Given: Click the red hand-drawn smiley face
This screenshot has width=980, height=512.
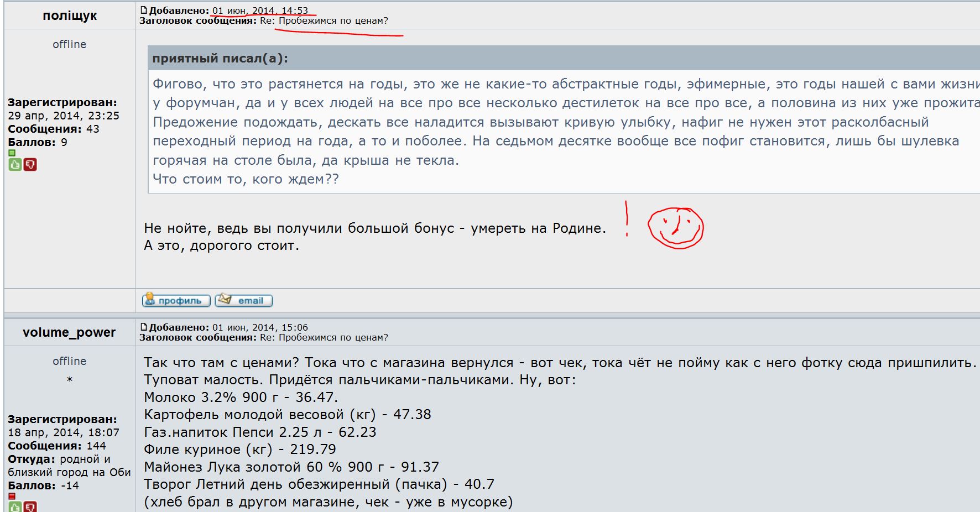Looking at the screenshot, I should tap(675, 228).
